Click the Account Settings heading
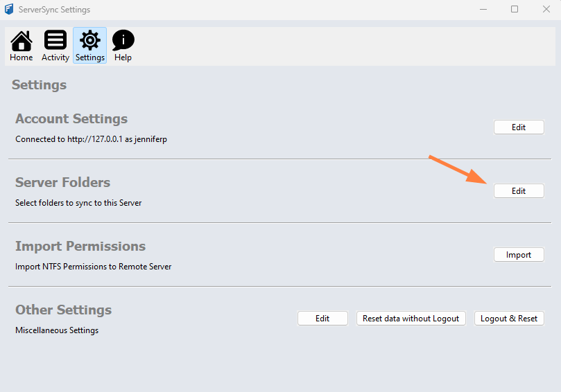Viewport: 561px width, 392px height. click(x=71, y=119)
